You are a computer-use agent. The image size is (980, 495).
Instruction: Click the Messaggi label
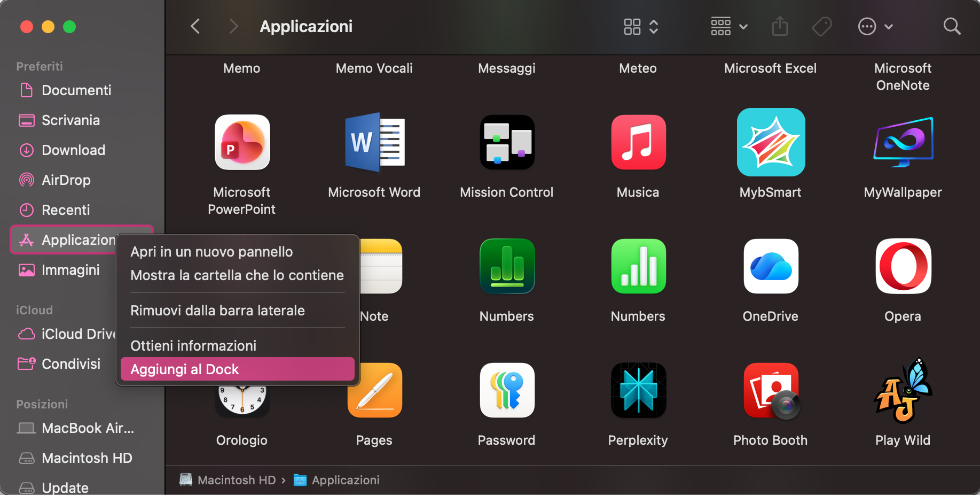click(x=507, y=68)
